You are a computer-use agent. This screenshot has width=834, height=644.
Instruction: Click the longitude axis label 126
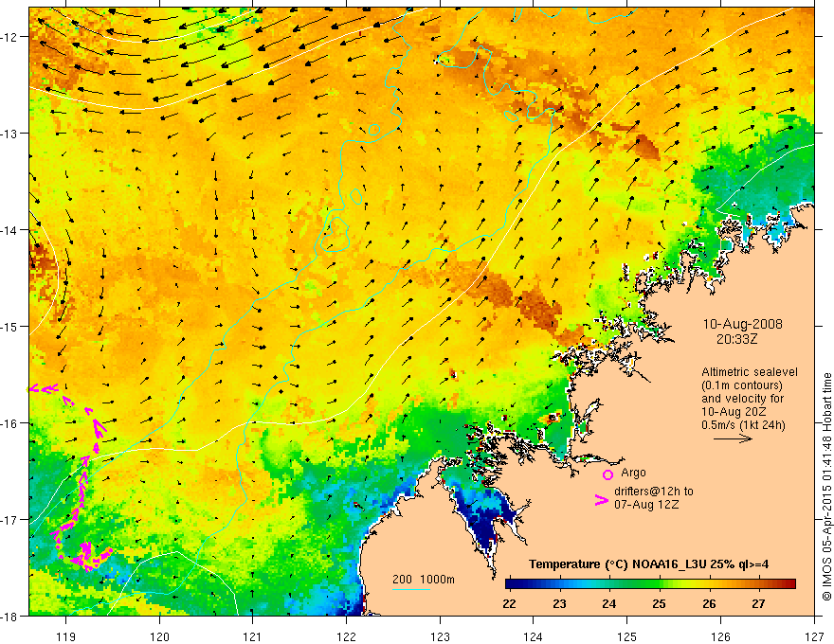(720, 636)
